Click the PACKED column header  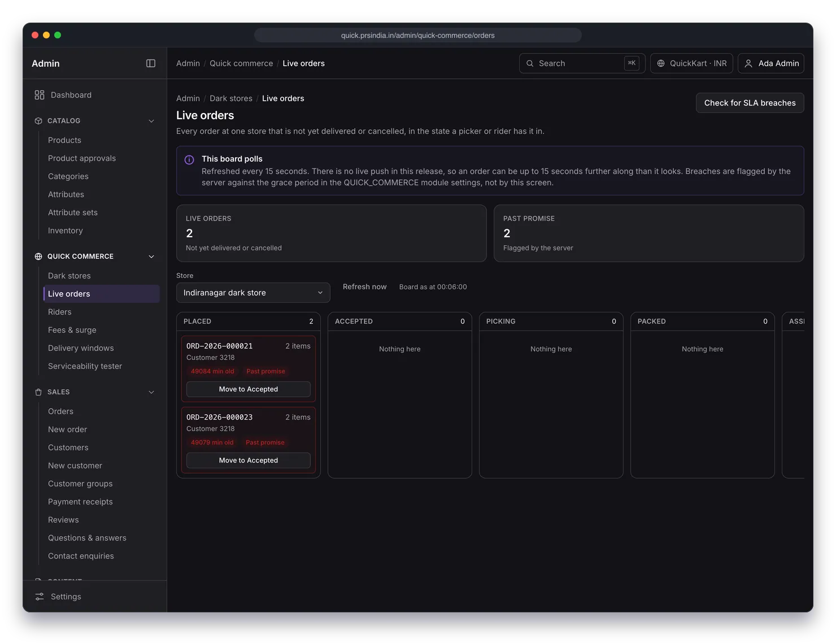[x=703, y=321]
